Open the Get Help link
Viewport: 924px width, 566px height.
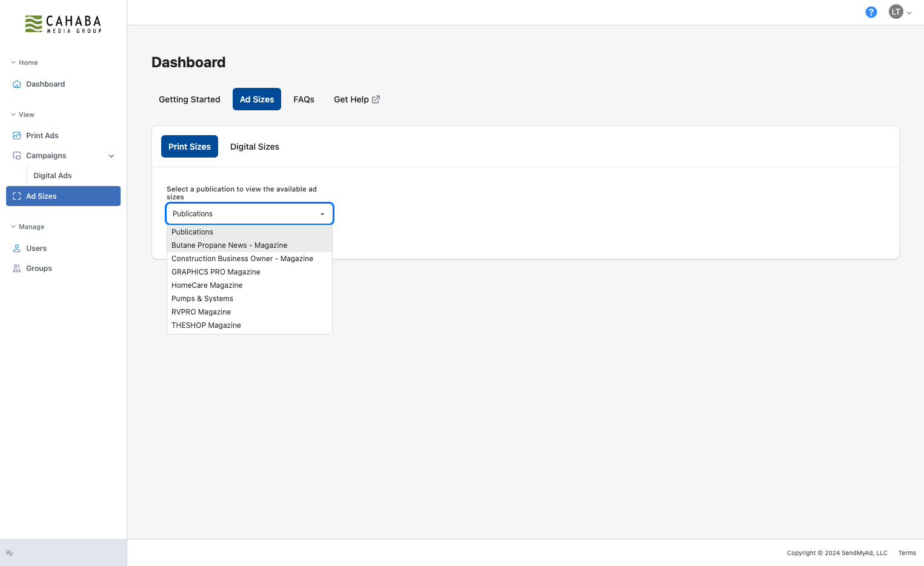click(357, 99)
